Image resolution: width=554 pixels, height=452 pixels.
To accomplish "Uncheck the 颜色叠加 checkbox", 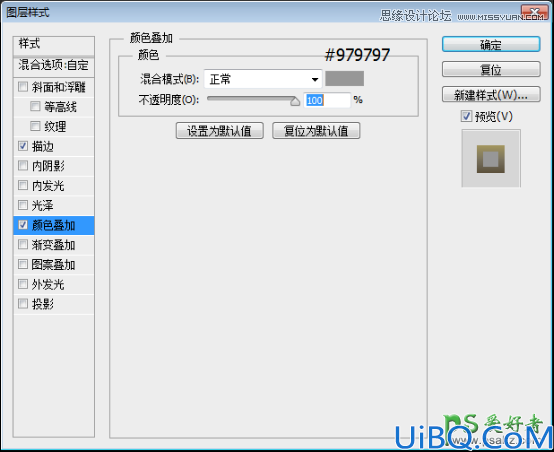I will pyautogui.click(x=23, y=225).
